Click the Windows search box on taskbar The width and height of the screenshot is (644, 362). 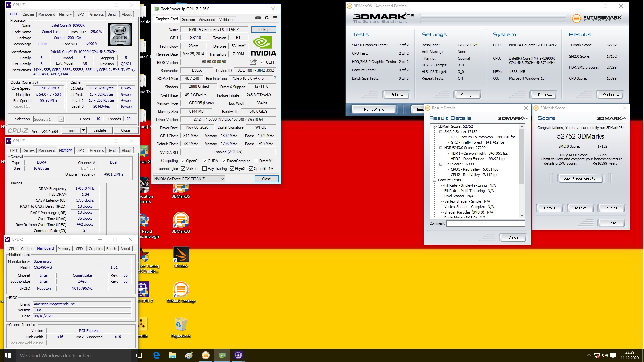click(74, 355)
